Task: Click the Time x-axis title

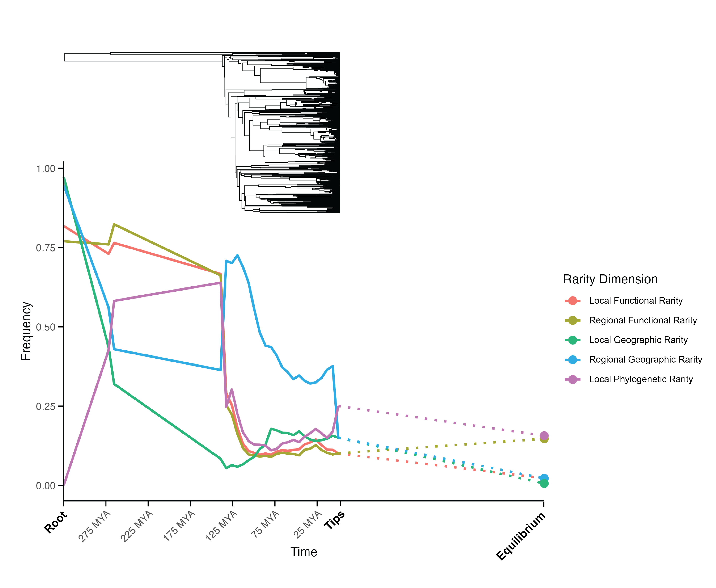Action: coord(304,552)
